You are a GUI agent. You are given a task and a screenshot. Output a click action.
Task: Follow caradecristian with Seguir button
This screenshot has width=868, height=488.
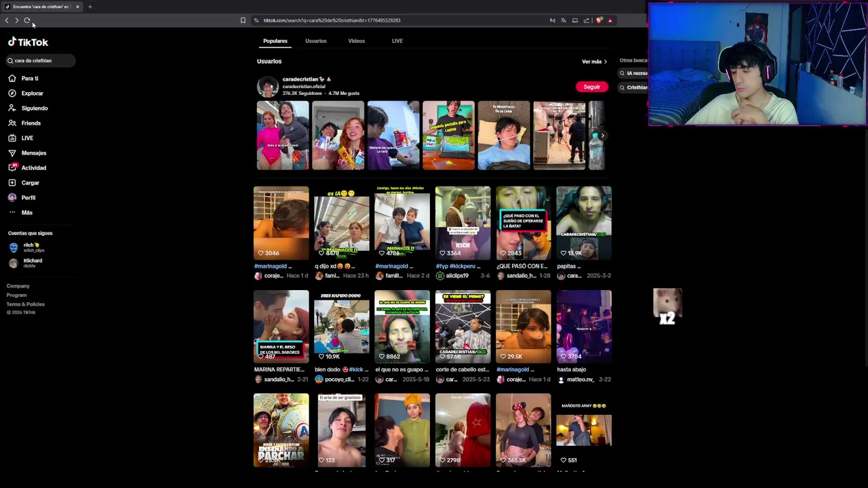coord(591,87)
